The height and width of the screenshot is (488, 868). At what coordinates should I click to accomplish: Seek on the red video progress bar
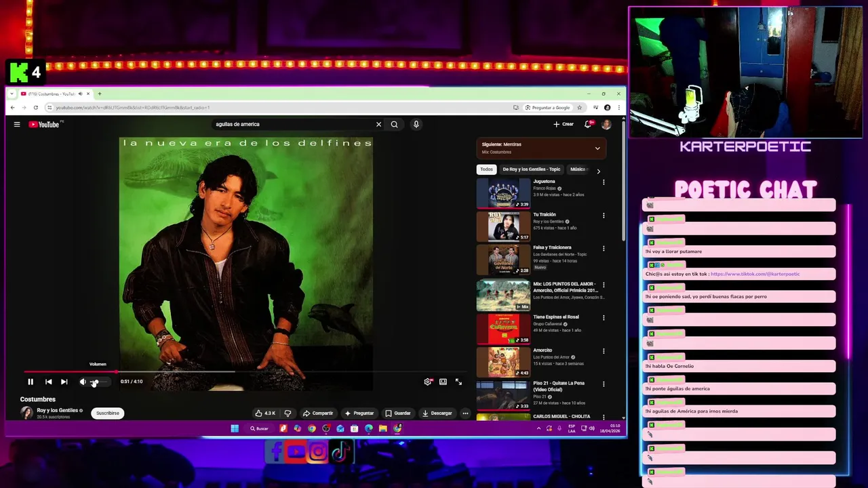point(71,371)
